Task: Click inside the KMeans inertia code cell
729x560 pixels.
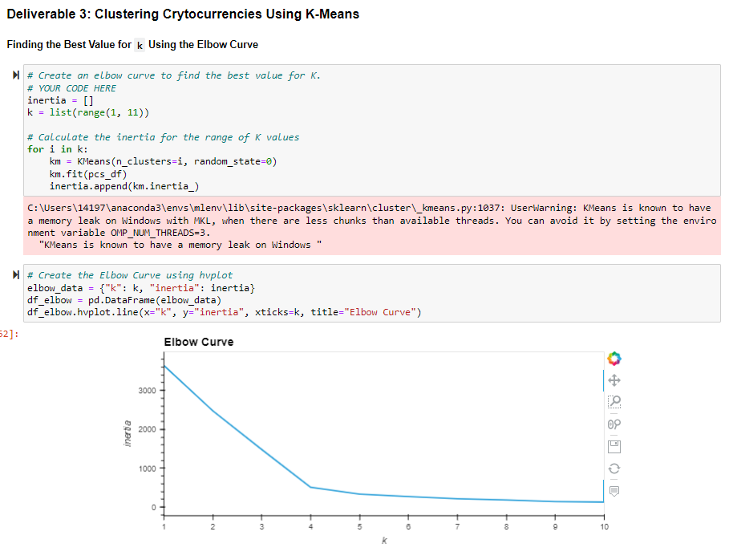Action: (x=372, y=130)
